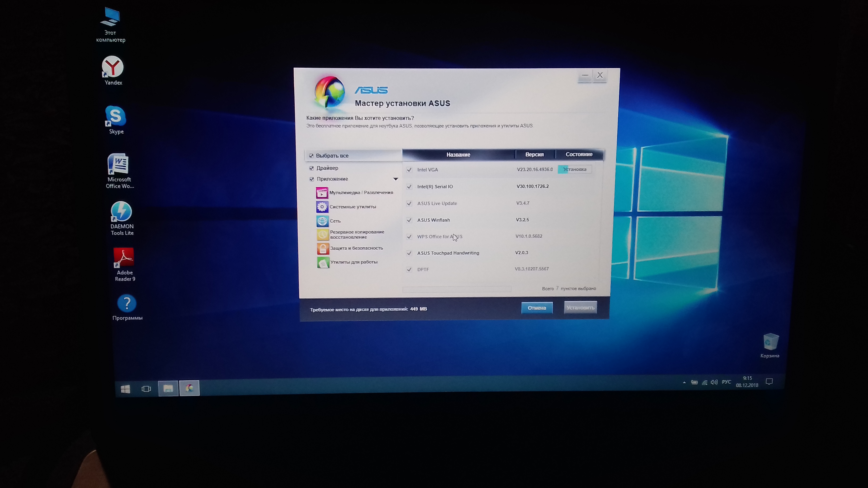
Task: Click the ASUS Touchpad Handwriting name
Action: 448,253
